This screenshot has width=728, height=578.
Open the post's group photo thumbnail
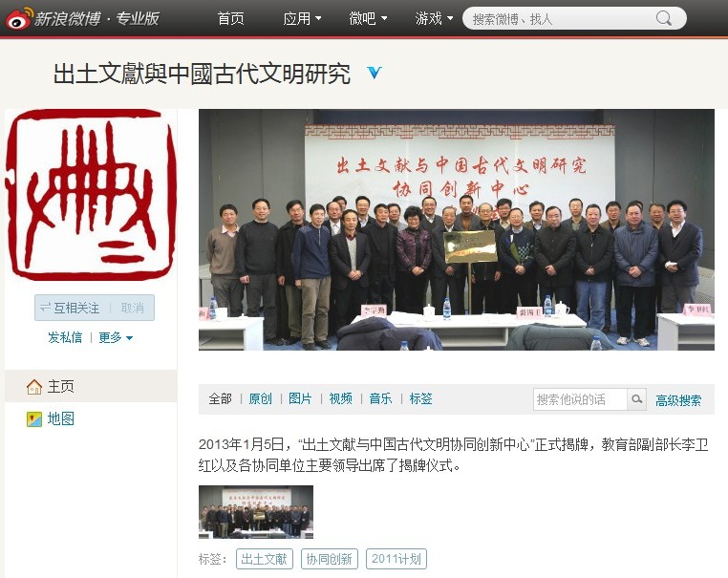click(x=256, y=512)
